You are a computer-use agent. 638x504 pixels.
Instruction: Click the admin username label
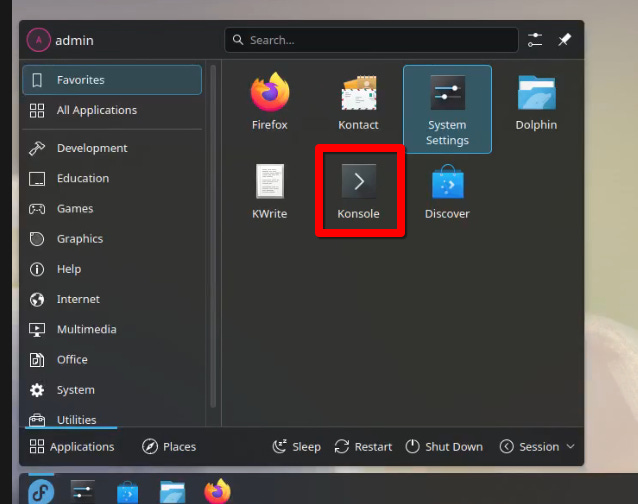(74, 40)
